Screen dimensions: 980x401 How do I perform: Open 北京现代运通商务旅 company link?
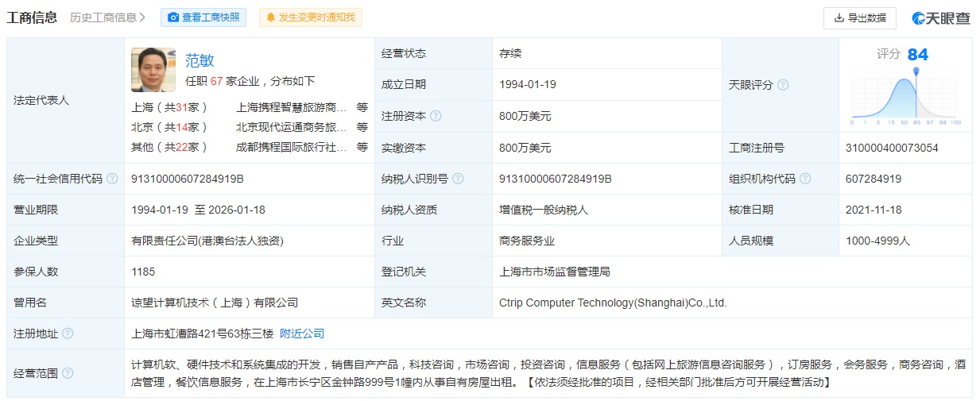[x=291, y=127]
